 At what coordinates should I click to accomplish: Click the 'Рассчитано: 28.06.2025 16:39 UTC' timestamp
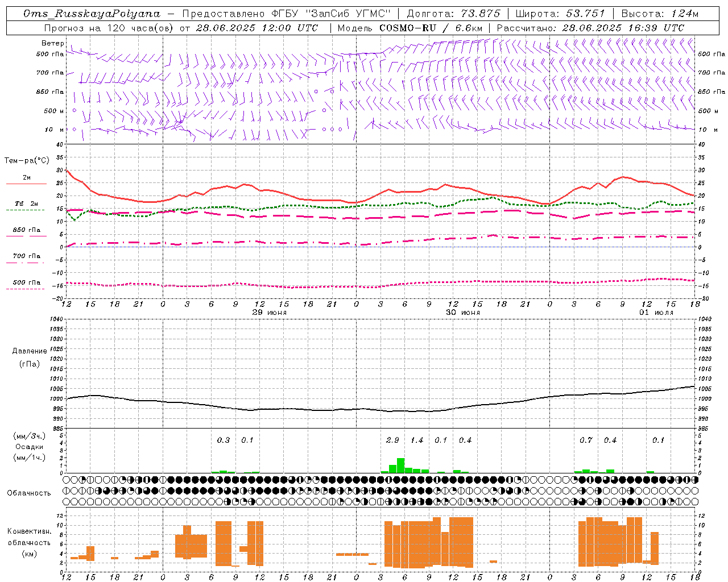(x=590, y=28)
